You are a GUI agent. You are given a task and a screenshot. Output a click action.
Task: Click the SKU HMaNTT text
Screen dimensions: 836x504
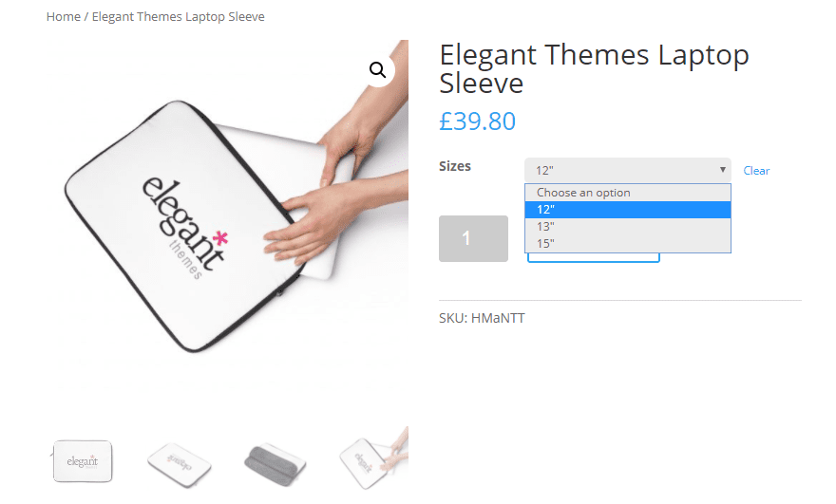482,318
